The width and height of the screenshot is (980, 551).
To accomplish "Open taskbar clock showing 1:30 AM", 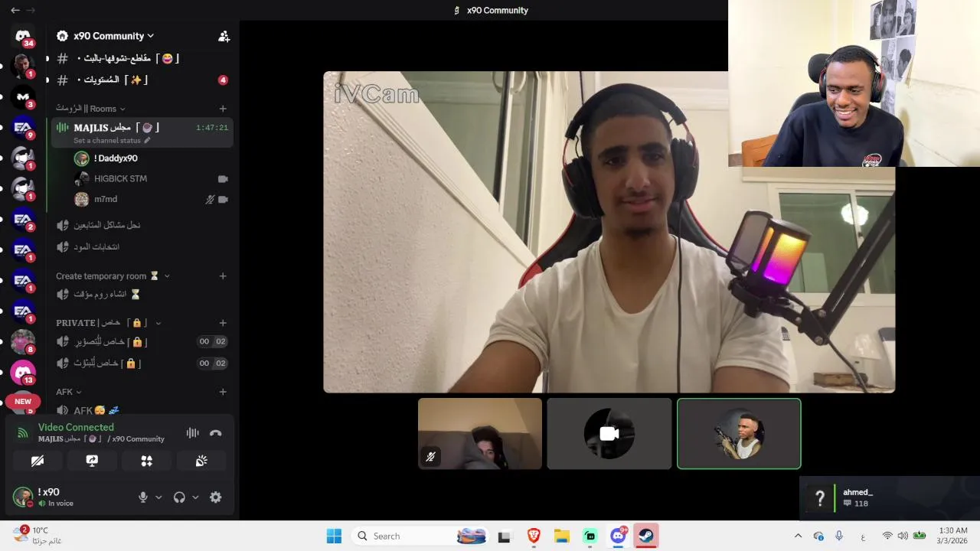I will pyautogui.click(x=952, y=536).
